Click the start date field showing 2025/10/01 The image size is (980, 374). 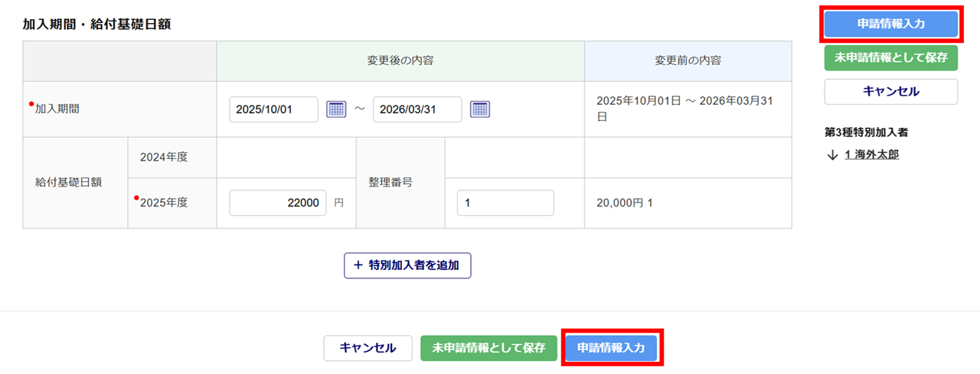click(x=273, y=109)
